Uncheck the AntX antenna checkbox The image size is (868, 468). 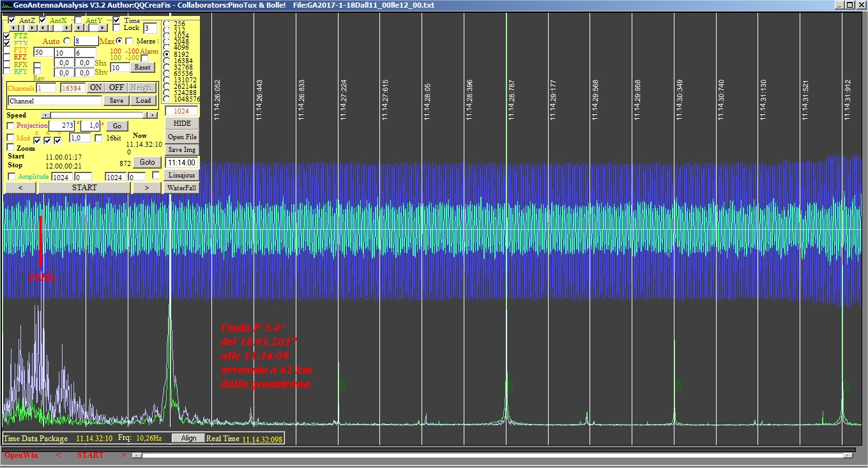[42, 20]
